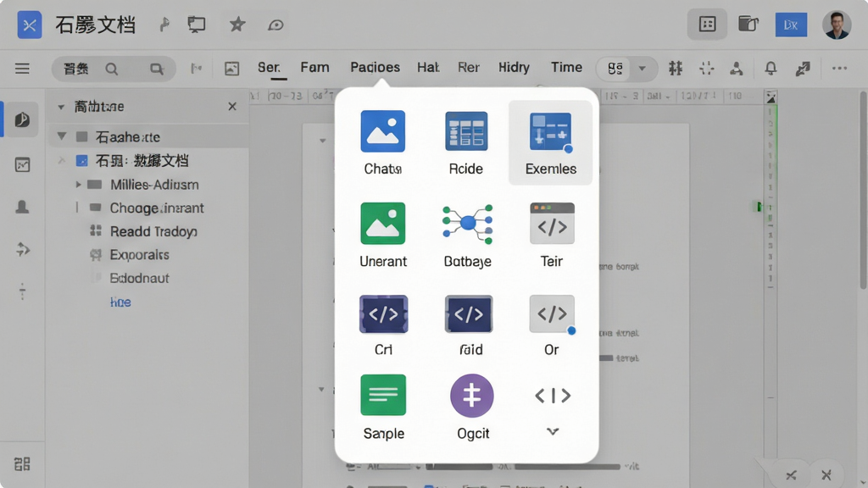Open the Time menu
The height and width of the screenshot is (488, 868).
coord(566,68)
